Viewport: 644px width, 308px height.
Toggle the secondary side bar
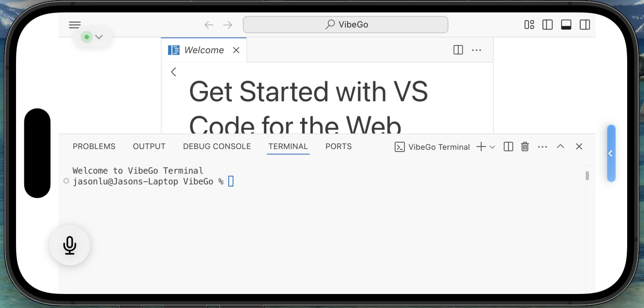[585, 25]
